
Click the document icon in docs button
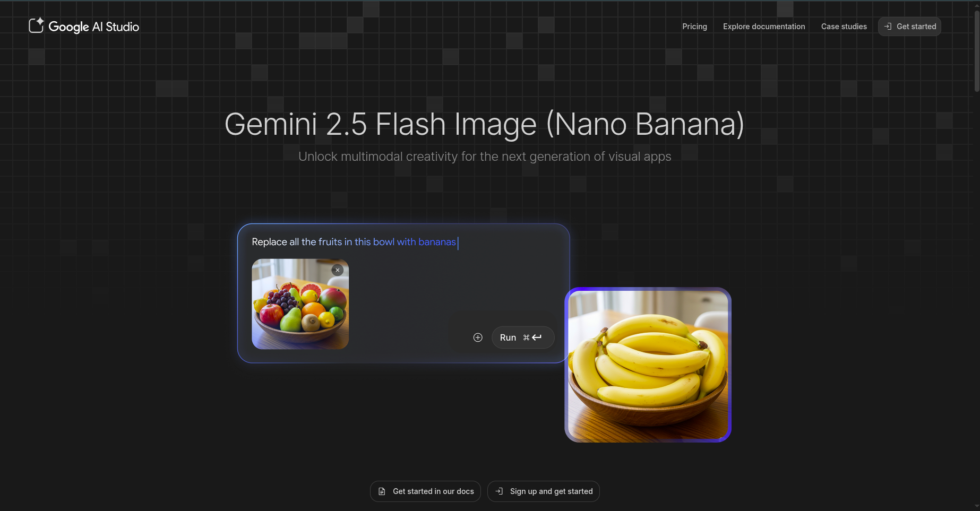coord(382,491)
